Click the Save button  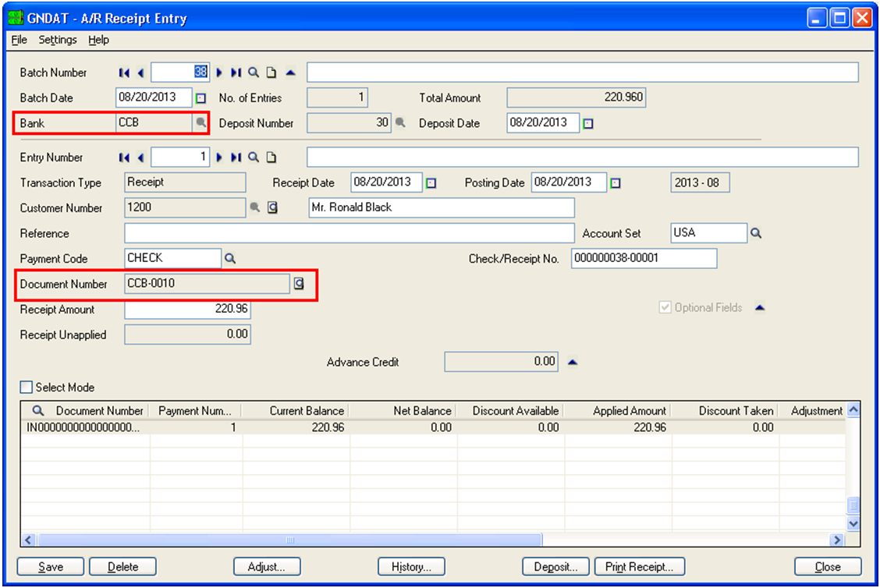point(51,567)
